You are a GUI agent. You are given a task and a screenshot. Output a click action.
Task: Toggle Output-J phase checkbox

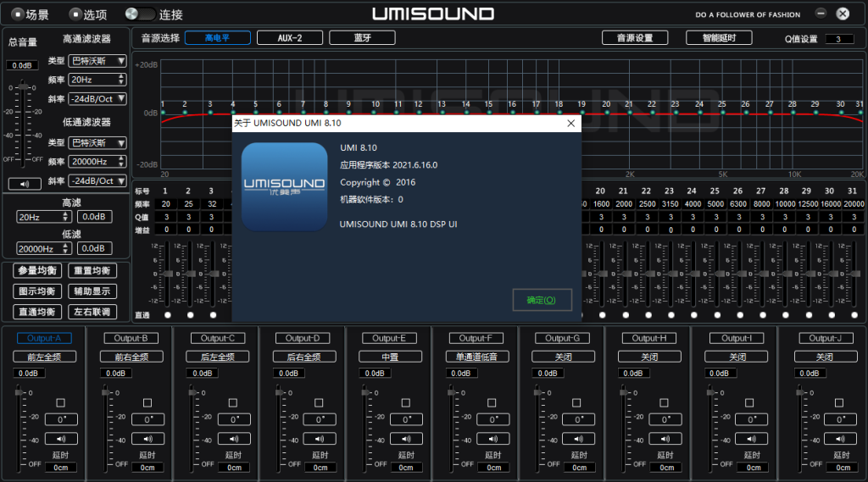839,403
